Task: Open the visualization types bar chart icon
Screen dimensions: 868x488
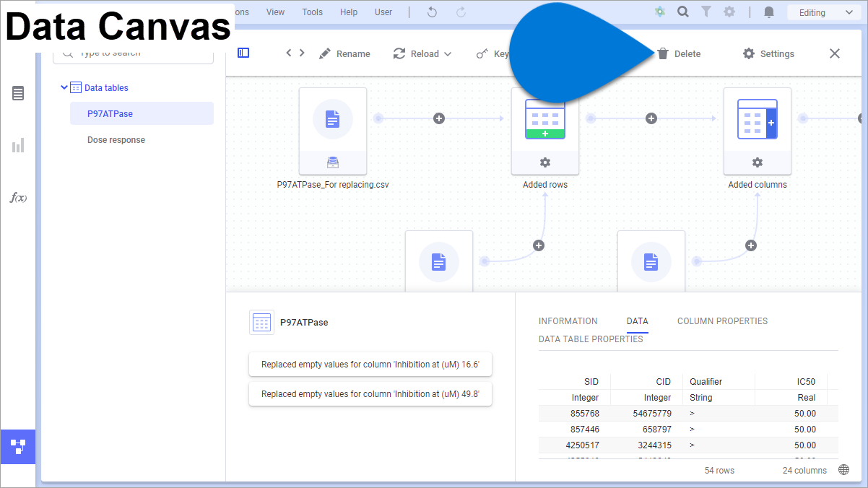Action: pyautogui.click(x=18, y=145)
